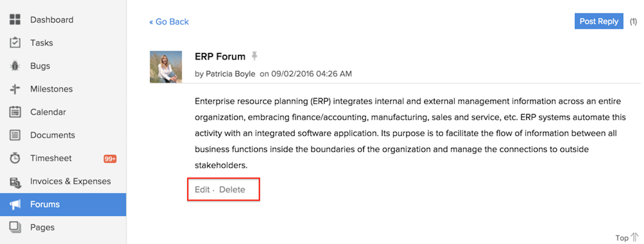Click the Bugs beetle icon
This screenshot has height=244, width=644.
(15, 66)
